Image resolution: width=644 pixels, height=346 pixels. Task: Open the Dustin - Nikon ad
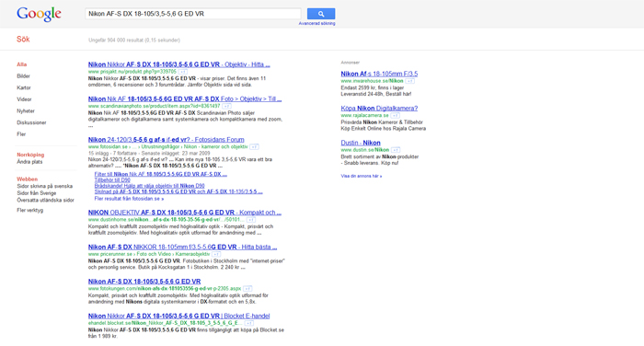(x=361, y=143)
